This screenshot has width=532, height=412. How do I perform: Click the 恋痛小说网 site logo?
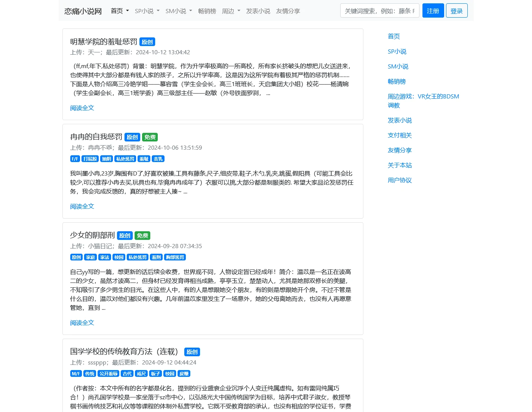pos(83,11)
